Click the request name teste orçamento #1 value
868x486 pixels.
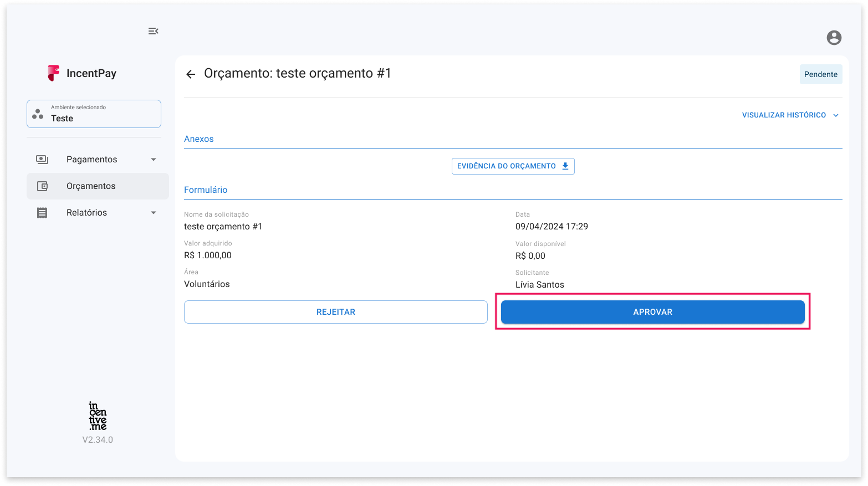[223, 227]
